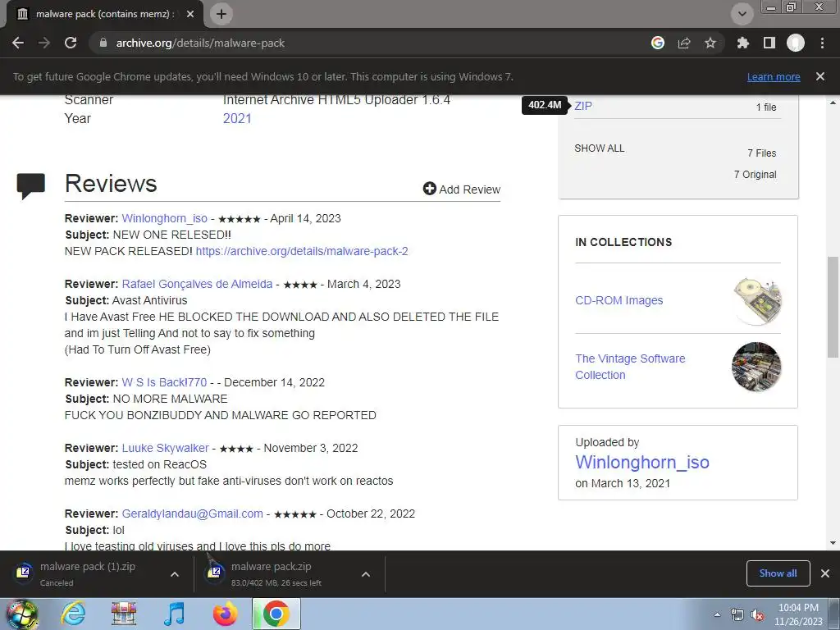The height and width of the screenshot is (630, 840).
Task: Open the malware-pack-2 archive link
Action: (x=302, y=251)
